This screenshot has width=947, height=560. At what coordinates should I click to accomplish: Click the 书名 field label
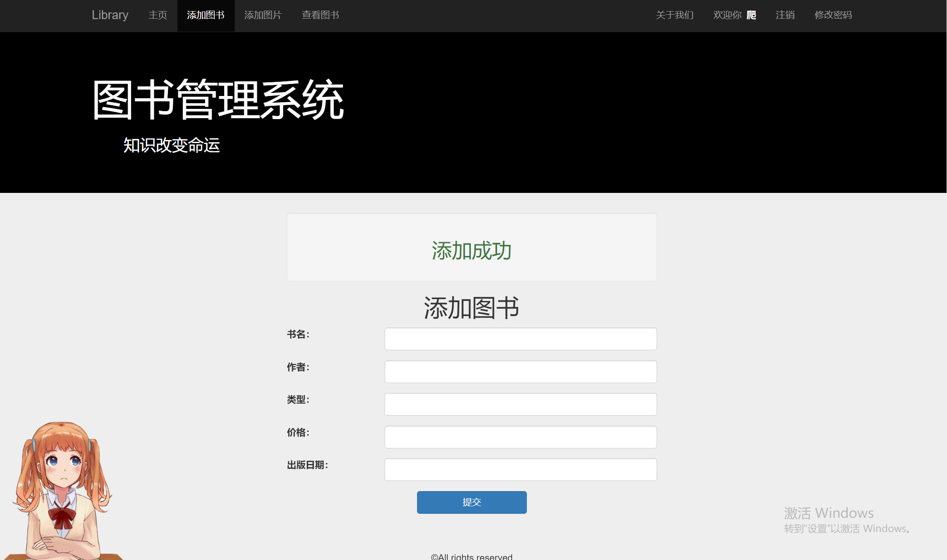[298, 334]
